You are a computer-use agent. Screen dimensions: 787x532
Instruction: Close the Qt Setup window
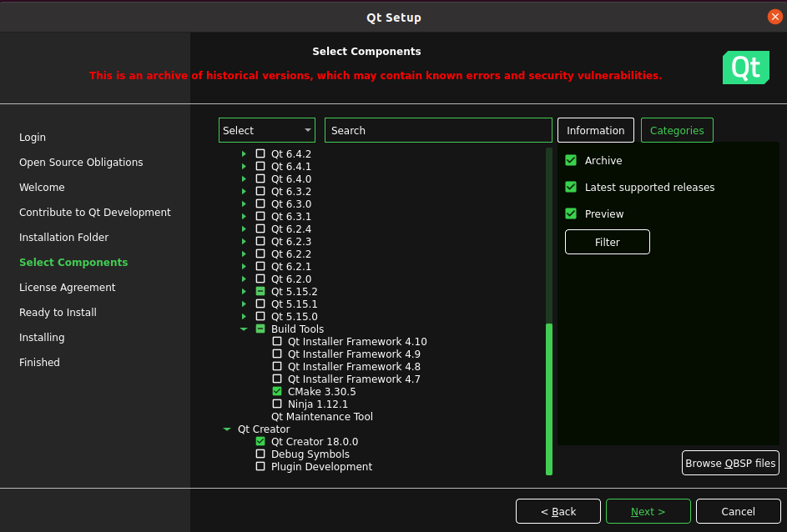775,17
